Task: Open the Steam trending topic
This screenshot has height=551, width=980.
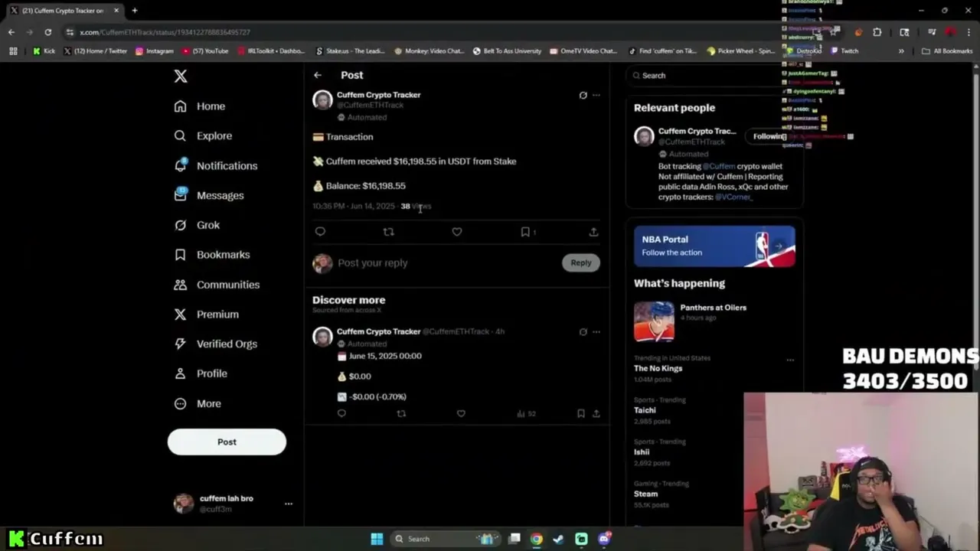Action: (x=645, y=494)
